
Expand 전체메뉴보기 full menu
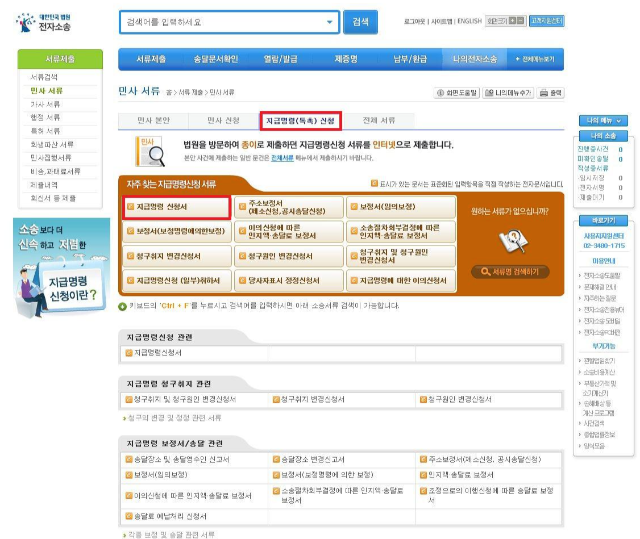[535, 59]
